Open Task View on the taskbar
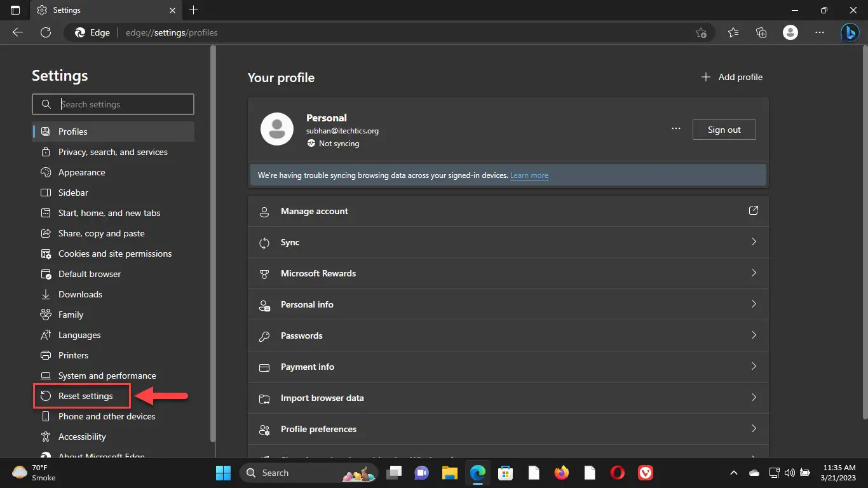The width and height of the screenshot is (868, 488). click(395, 473)
